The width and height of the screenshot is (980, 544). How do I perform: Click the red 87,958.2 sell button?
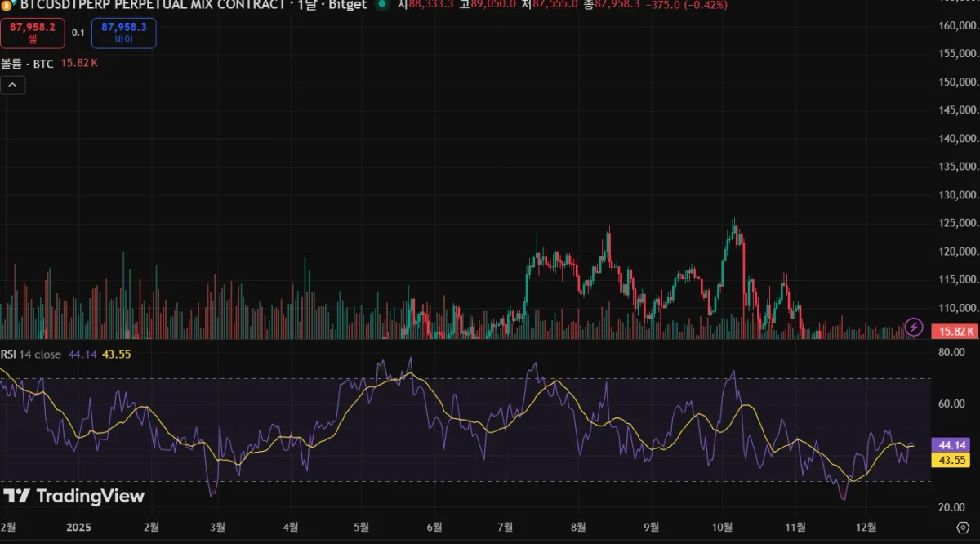tap(33, 33)
